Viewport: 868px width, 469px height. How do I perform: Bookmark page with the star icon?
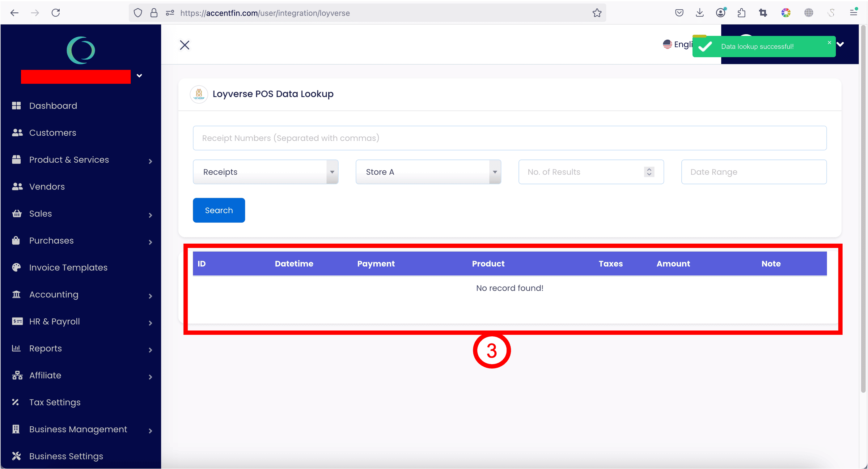[x=597, y=13]
